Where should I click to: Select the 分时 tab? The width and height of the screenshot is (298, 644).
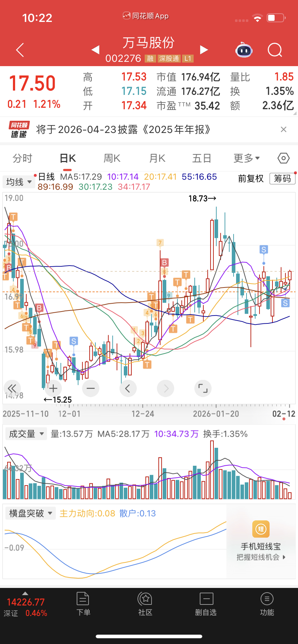click(22, 158)
